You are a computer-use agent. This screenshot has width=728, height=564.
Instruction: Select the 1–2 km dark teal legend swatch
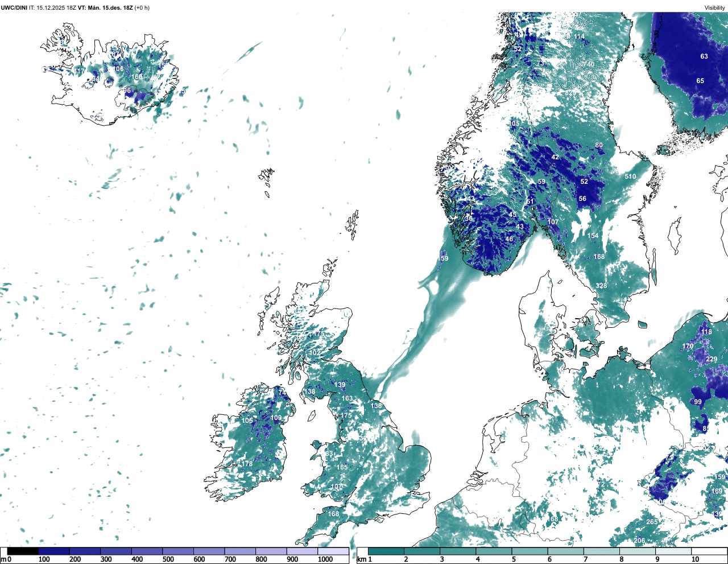point(386,551)
